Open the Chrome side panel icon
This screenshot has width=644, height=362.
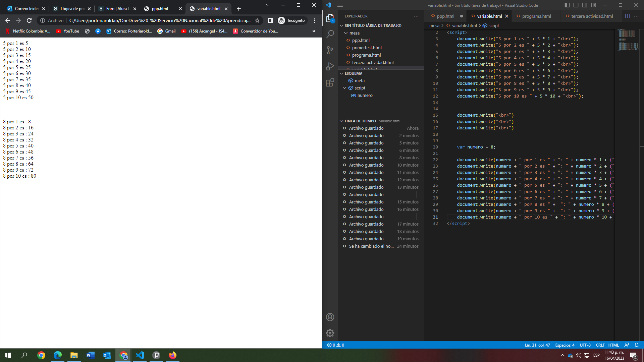[271, 20]
